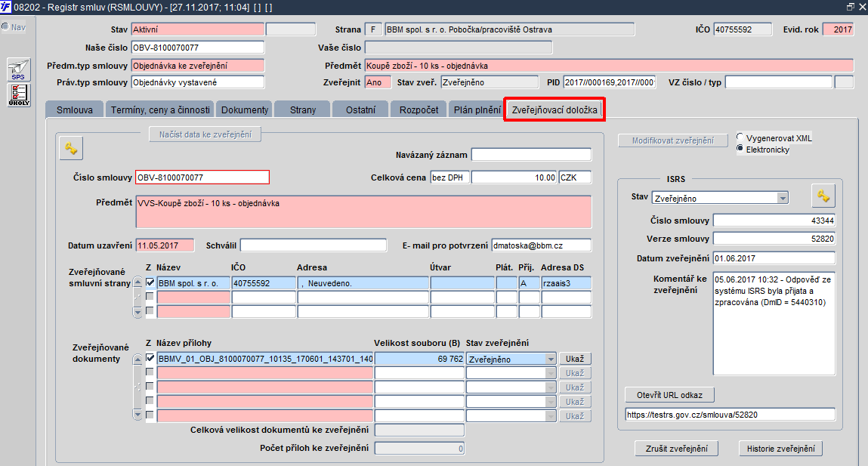The width and height of the screenshot is (868, 466).
Task: Open the Termíny, ceny a činnosti tab
Action: click(160, 110)
